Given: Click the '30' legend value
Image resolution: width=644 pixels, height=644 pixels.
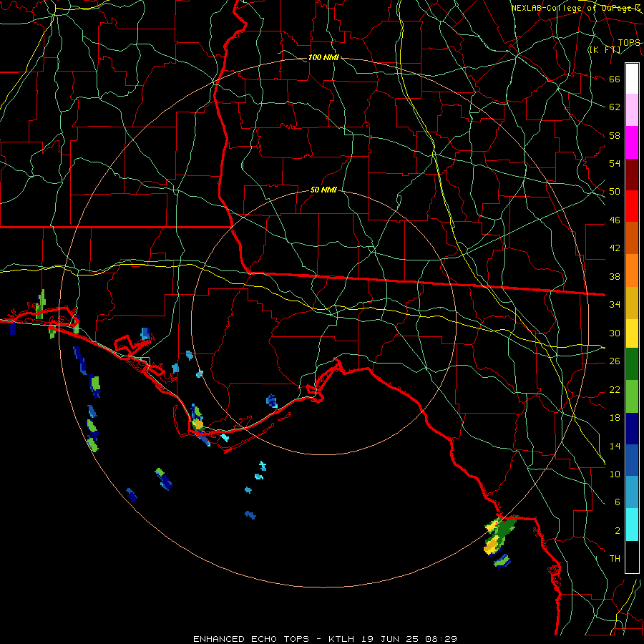Looking at the screenshot, I should [615, 333].
